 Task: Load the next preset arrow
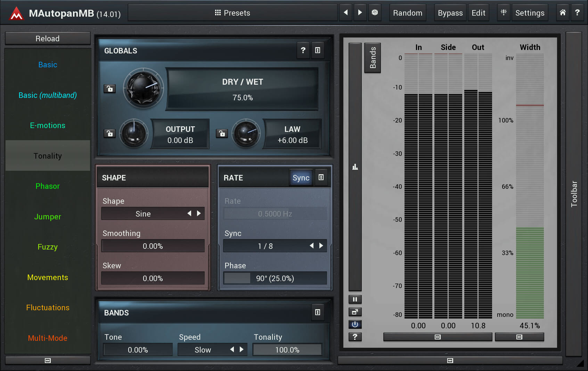click(360, 12)
